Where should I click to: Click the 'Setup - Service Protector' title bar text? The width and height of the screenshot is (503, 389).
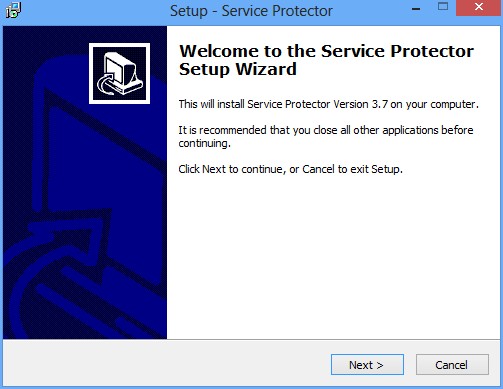click(x=251, y=11)
